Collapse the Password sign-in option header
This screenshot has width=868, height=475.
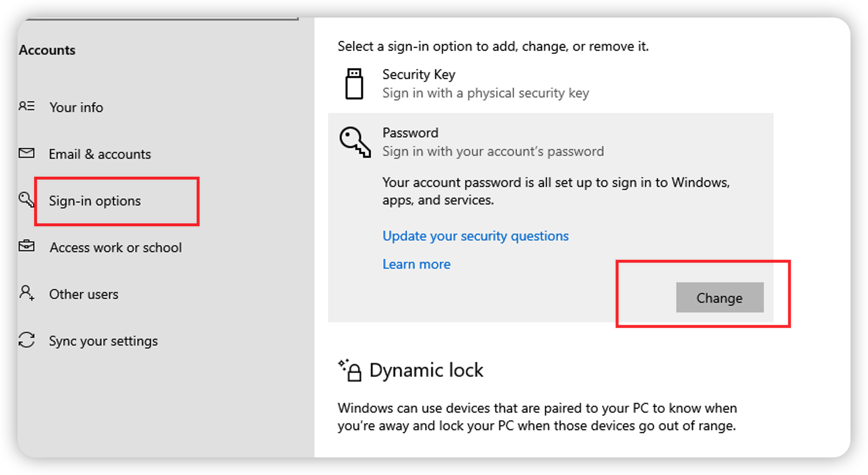(492, 142)
